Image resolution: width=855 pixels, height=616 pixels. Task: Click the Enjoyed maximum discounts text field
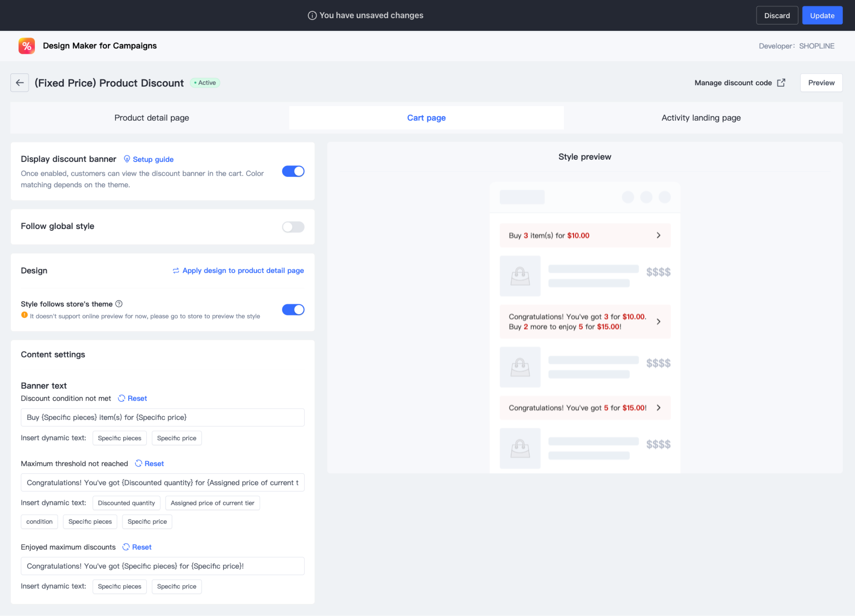coord(163,566)
